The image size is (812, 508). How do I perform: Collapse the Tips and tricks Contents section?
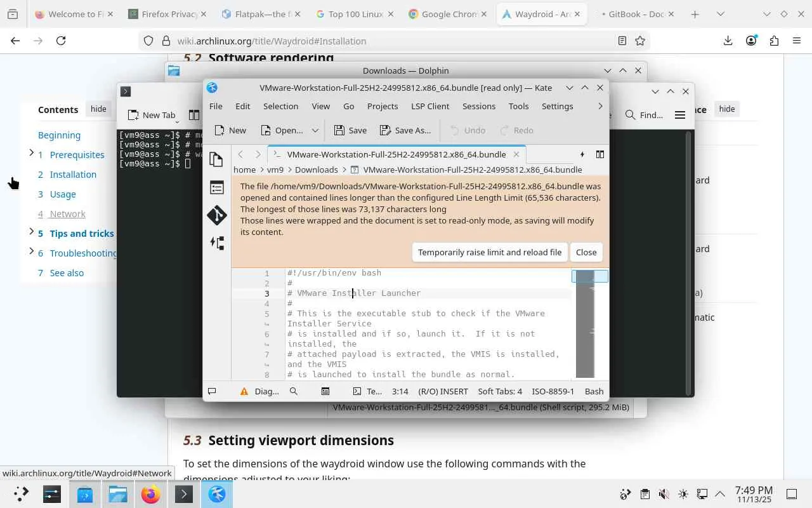coord(32,231)
